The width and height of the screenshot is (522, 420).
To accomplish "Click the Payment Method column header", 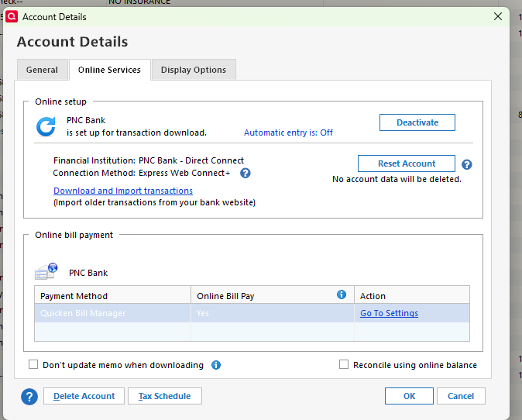I will 112,294.
